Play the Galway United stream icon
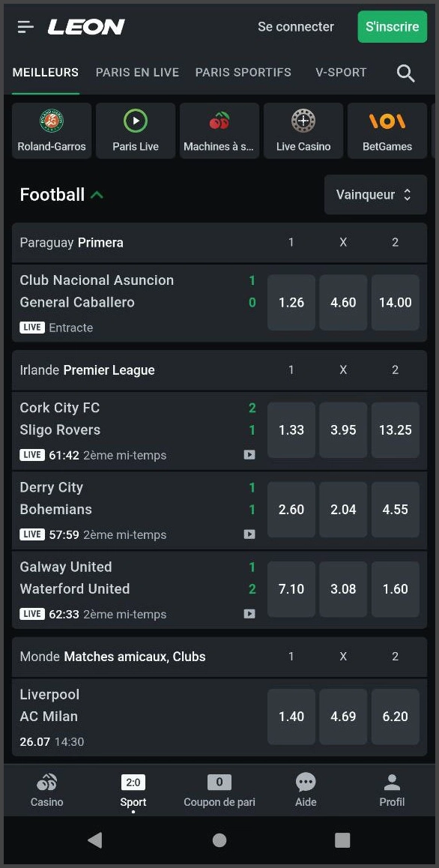 pyautogui.click(x=249, y=614)
